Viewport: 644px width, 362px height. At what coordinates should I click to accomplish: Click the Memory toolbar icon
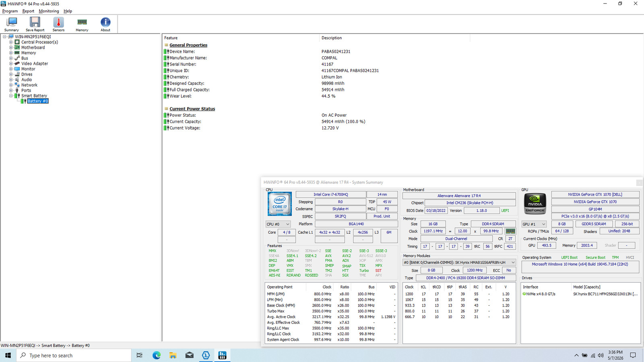coord(82,24)
